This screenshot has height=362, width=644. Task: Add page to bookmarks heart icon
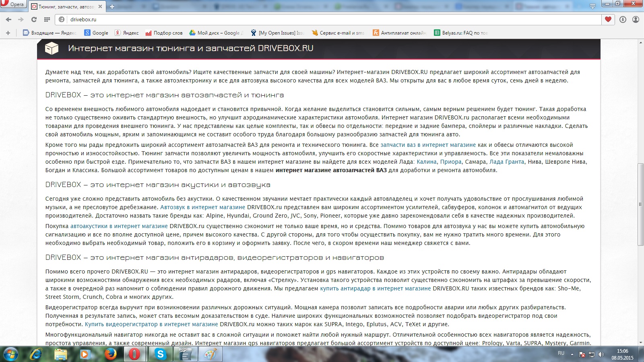coord(608,19)
